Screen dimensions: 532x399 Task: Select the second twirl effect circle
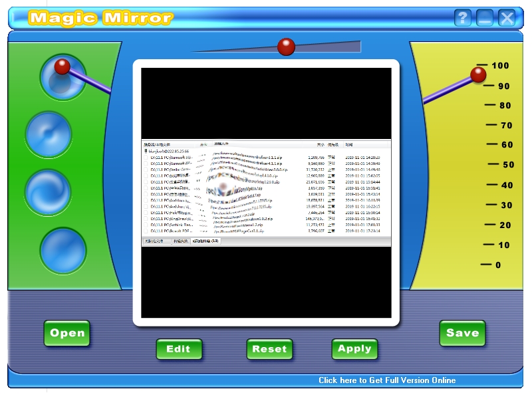[x=48, y=135]
